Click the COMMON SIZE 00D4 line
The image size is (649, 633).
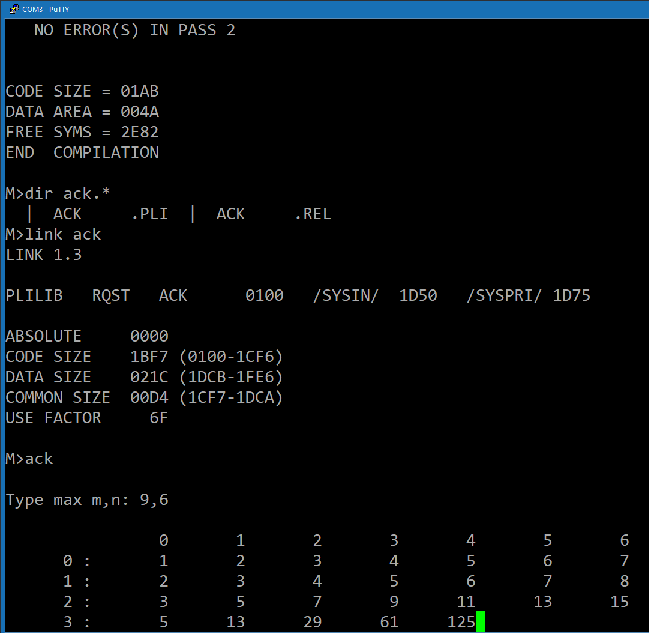click(x=144, y=397)
